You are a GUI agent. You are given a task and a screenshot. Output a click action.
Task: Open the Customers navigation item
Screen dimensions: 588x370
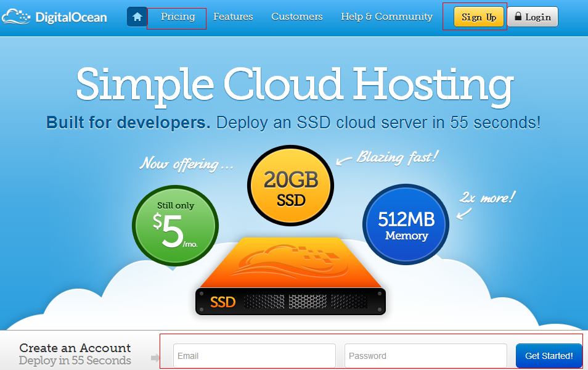click(x=296, y=17)
